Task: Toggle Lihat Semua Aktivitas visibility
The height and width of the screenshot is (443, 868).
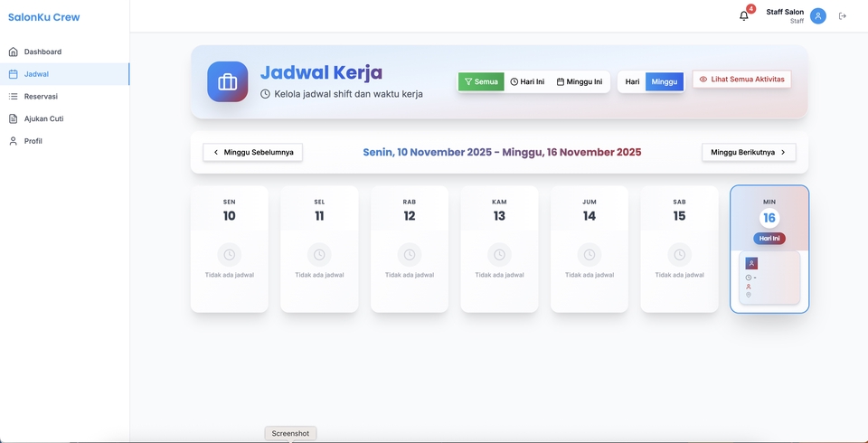Action: 741,80
